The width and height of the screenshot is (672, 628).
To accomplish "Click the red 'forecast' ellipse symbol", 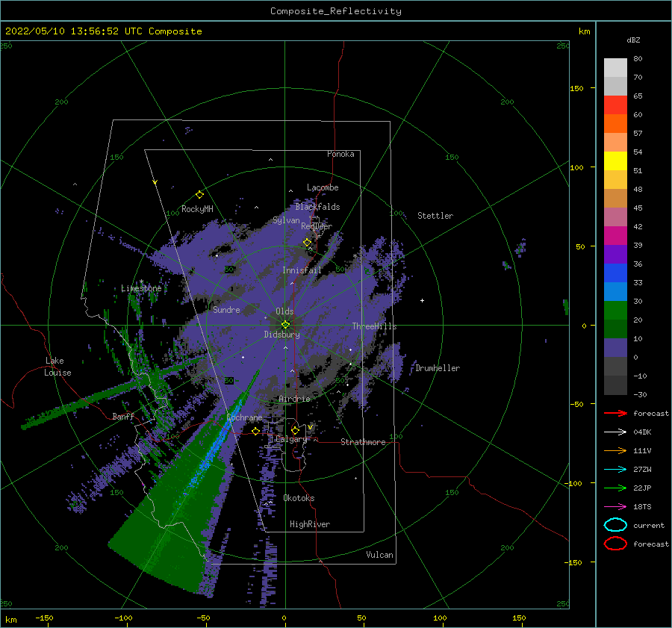I will coord(615,544).
